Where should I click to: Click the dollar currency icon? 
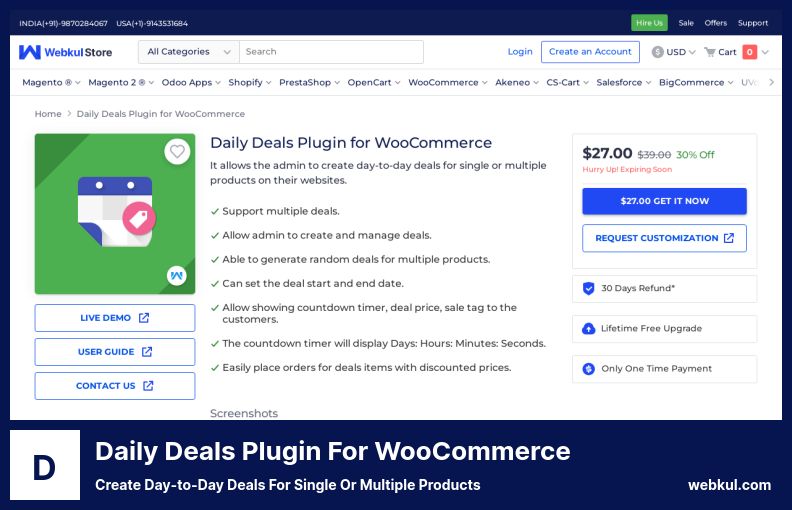pyautogui.click(x=657, y=52)
